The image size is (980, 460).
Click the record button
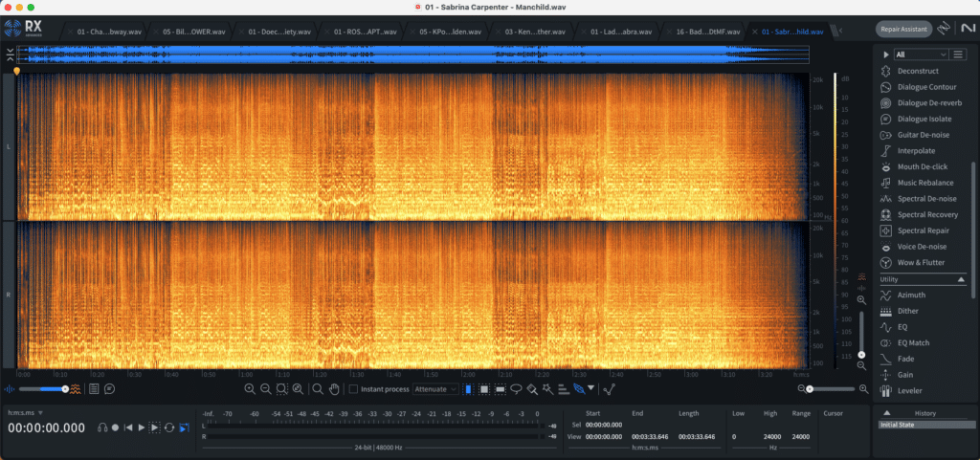click(x=115, y=427)
